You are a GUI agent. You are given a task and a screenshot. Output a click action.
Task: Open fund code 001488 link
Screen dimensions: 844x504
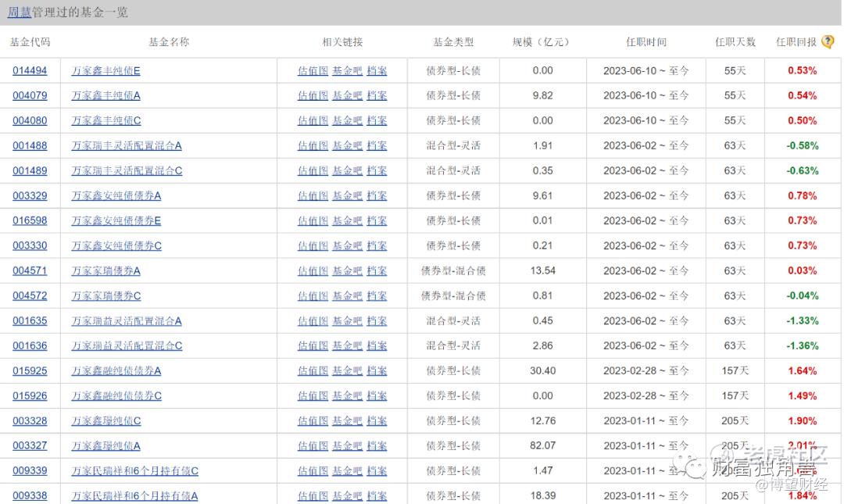click(30, 145)
